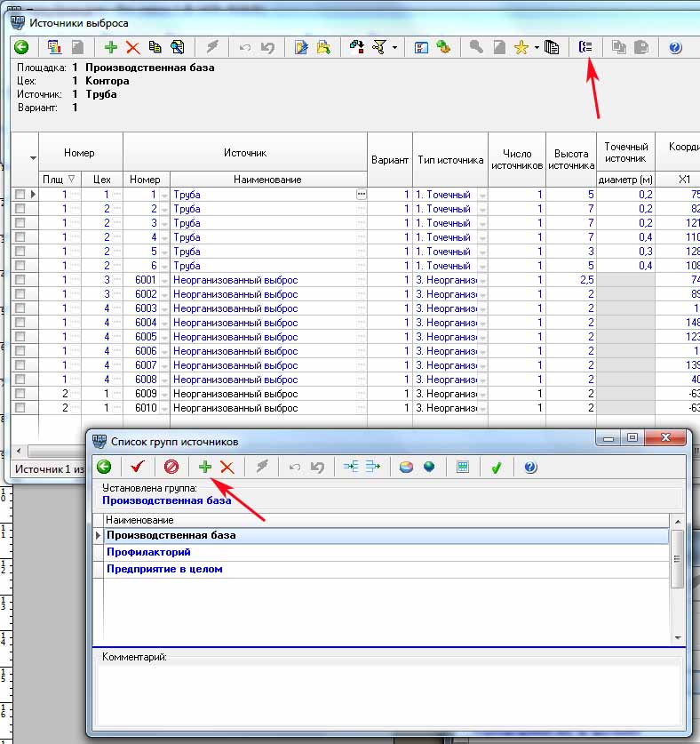Click the red X delete icon in group list toolbar
This screenshot has width=700, height=744.
(227, 467)
